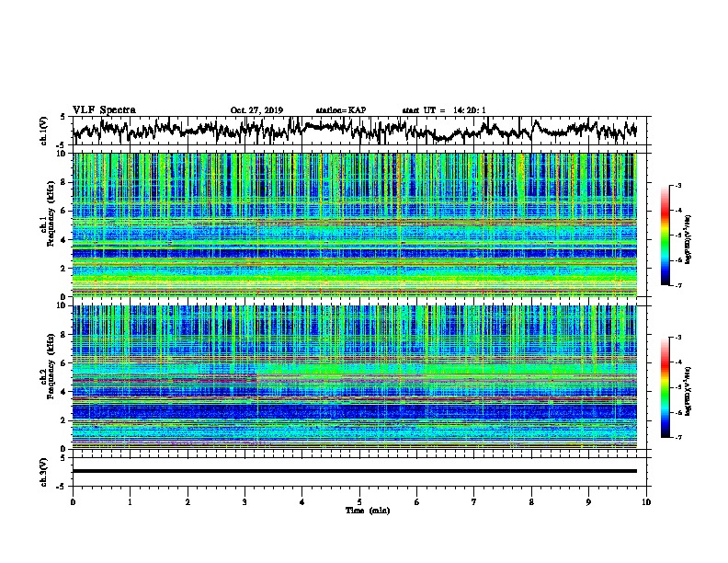
Task: Click the flat black ch.3 trace
Action: click(x=355, y=471)
